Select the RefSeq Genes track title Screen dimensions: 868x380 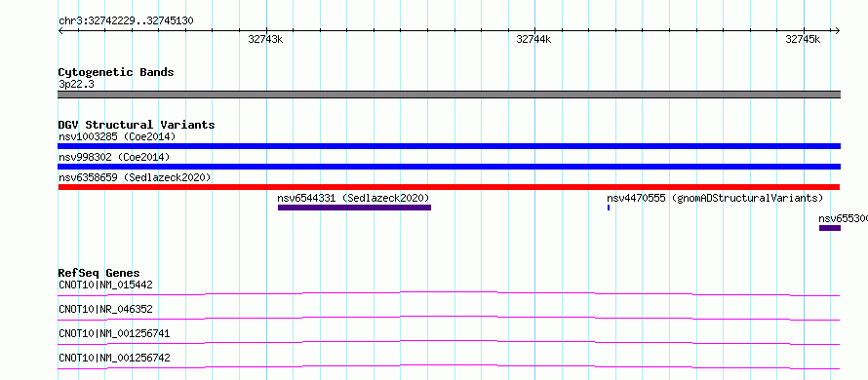(99, 273)
